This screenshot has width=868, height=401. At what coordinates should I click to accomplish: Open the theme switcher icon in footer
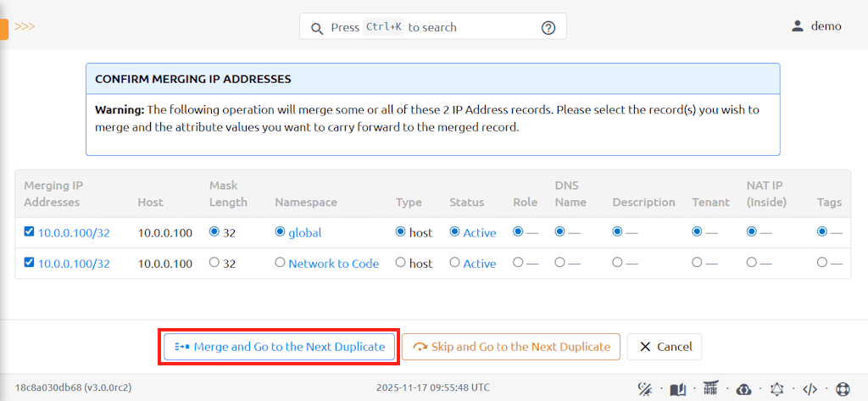coord(644,389)
